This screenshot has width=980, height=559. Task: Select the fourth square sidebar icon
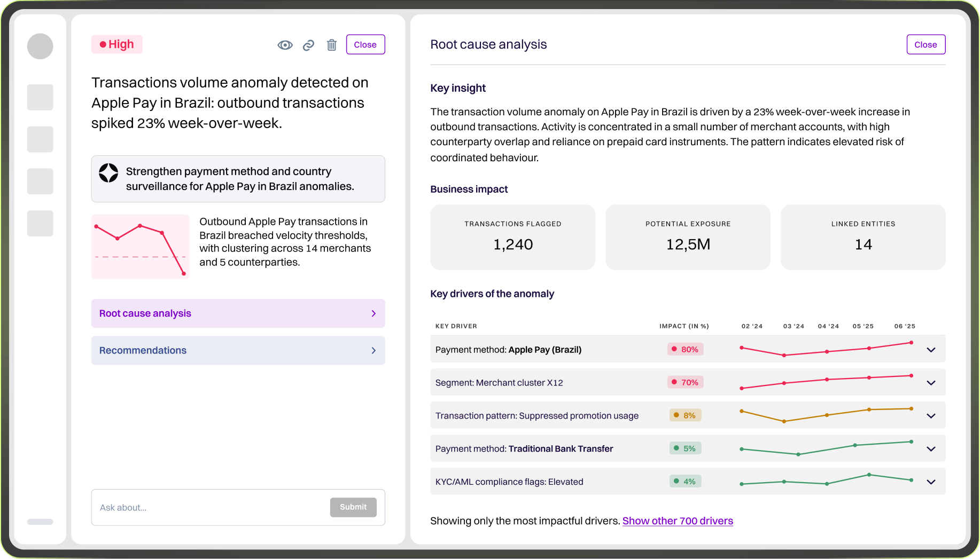click(40, 223)
